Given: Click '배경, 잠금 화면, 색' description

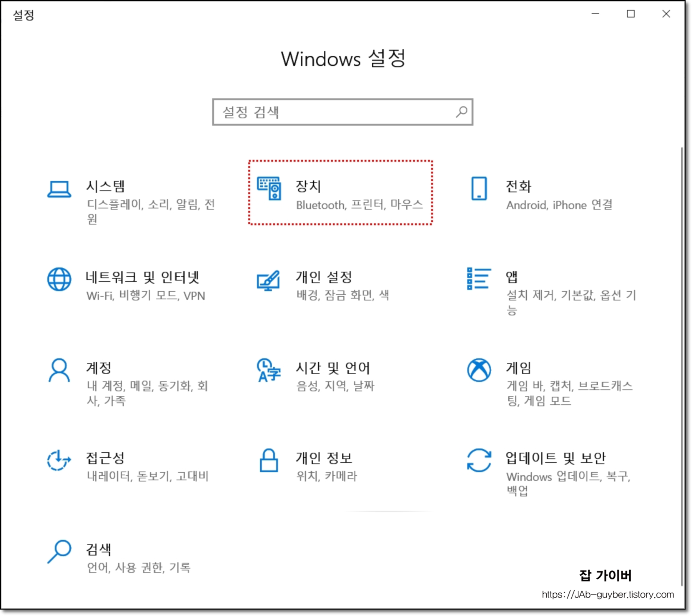Looking at the screenshot, I should (x=343, y=295).
